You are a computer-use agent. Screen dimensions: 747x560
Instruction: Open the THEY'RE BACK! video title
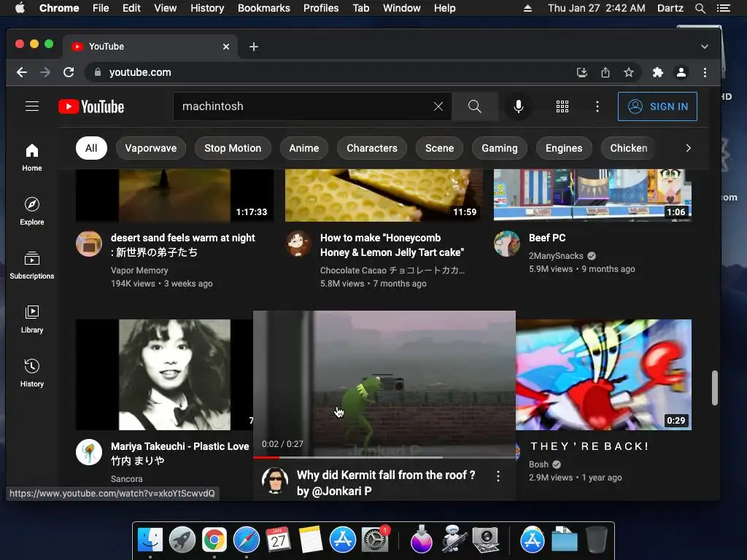pos(589,446)
